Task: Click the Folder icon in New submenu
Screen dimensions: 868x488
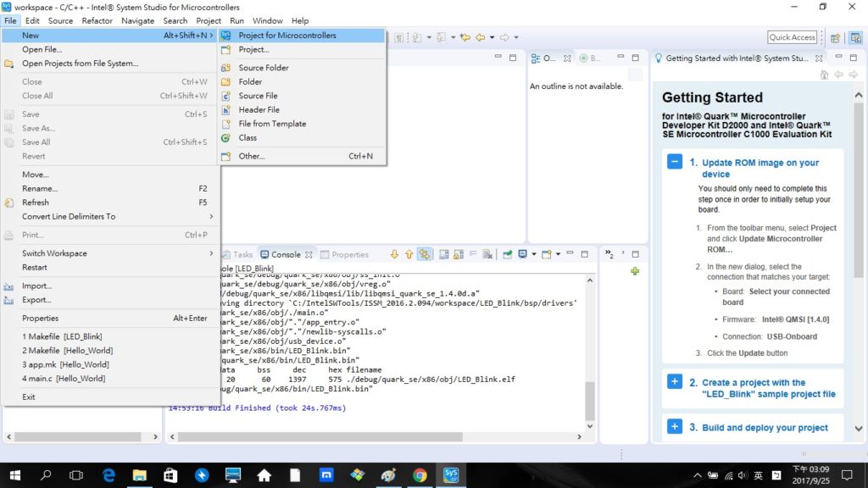Action: point(225,82)
